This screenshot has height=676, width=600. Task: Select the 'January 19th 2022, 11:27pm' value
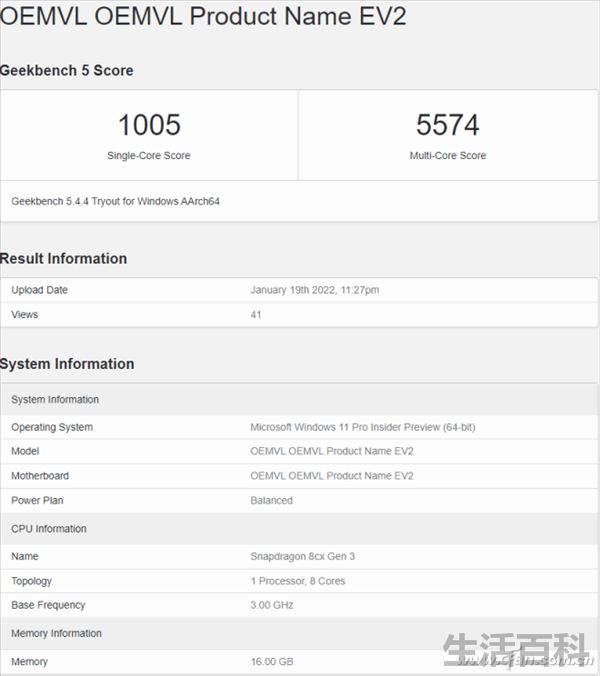coord(315,290)
